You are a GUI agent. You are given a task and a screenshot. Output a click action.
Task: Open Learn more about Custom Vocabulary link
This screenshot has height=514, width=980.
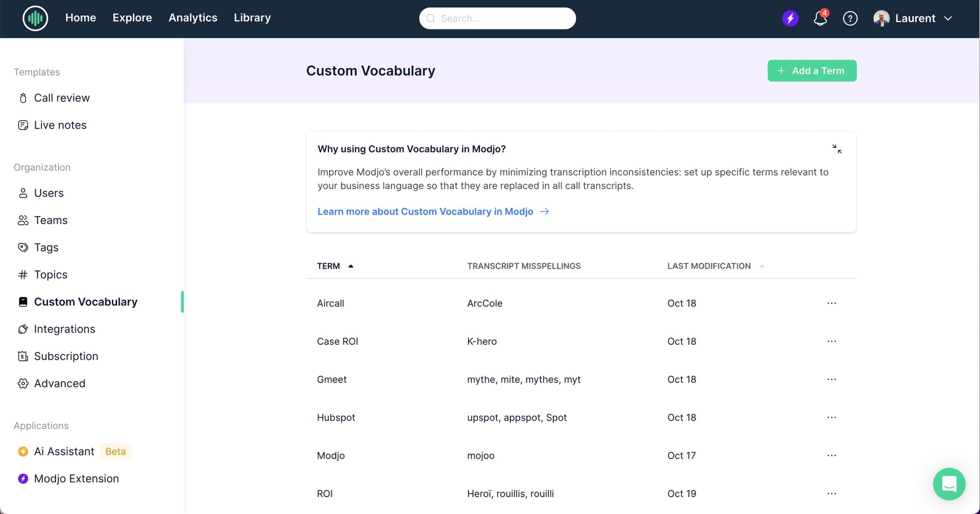tap(433, 212)
